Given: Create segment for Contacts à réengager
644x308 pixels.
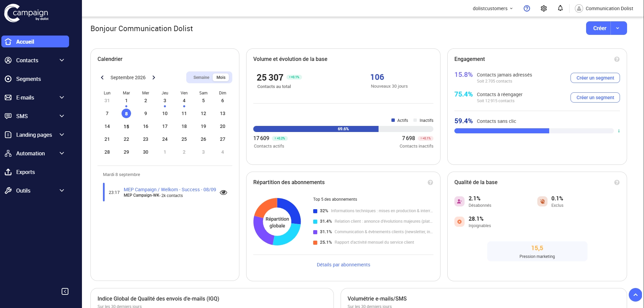Looking at the screenshot, I should 595,97.
